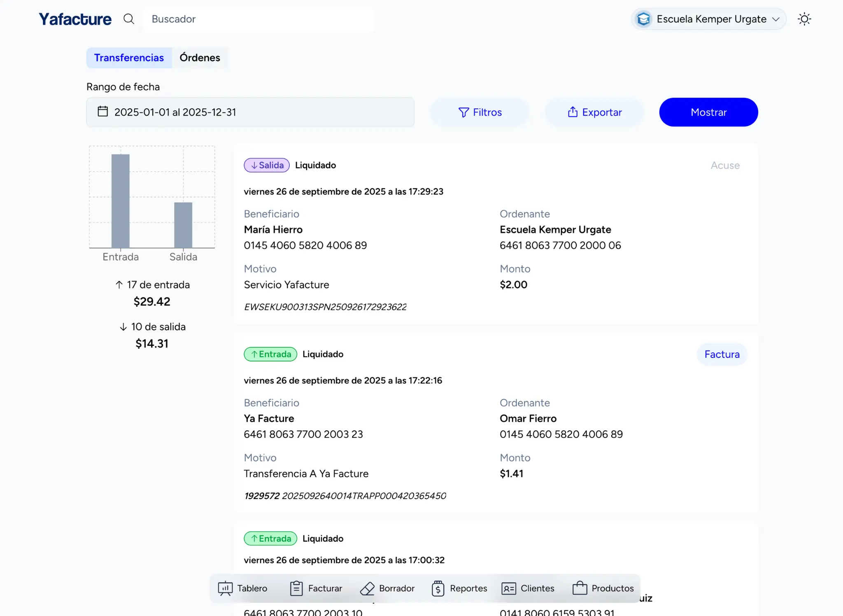Open Clientes using the contact card icon
This screenshot has height=616, width=843.
tap(509, 588)
